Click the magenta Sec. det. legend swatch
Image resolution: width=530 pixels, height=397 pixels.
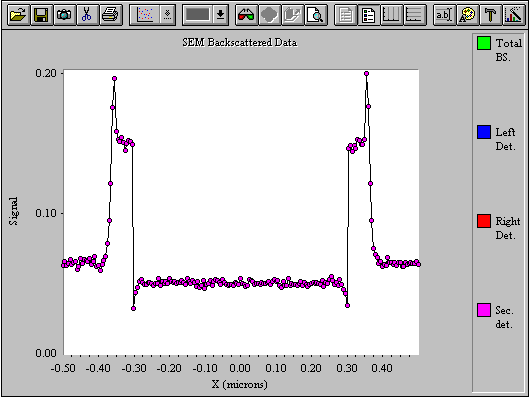click(484, 310)
